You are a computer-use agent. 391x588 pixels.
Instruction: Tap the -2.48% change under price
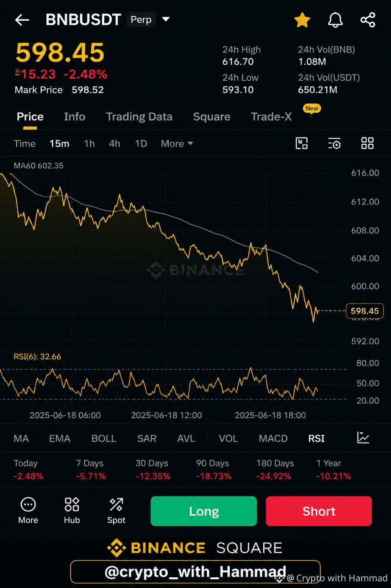[x=85, y=74]
